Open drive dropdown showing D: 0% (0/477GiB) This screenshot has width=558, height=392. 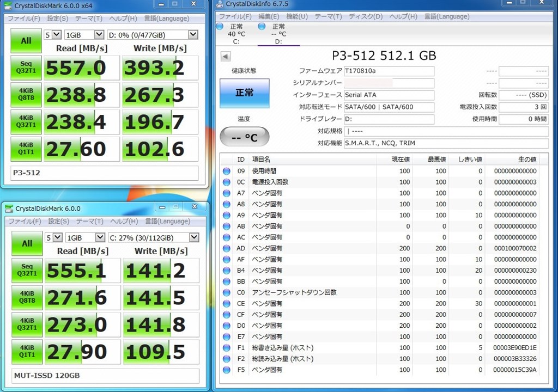tap(193, 34)
